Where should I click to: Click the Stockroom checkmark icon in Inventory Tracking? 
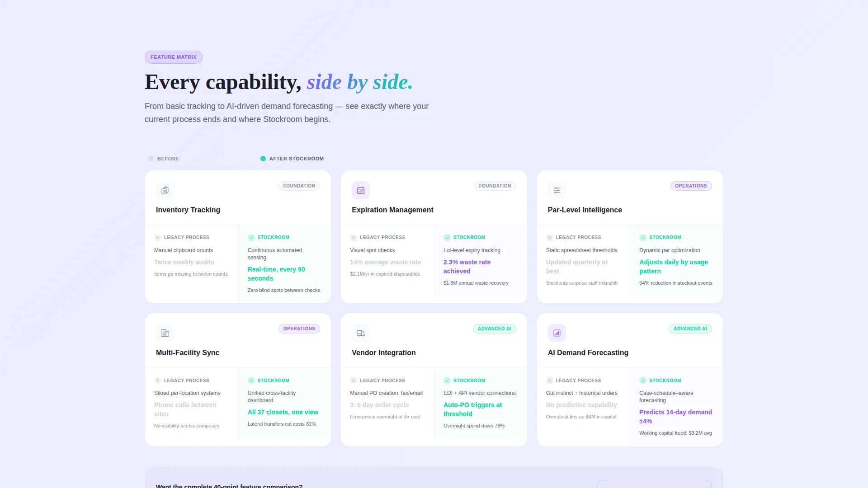pyautogui.click(x=251, y=238)
